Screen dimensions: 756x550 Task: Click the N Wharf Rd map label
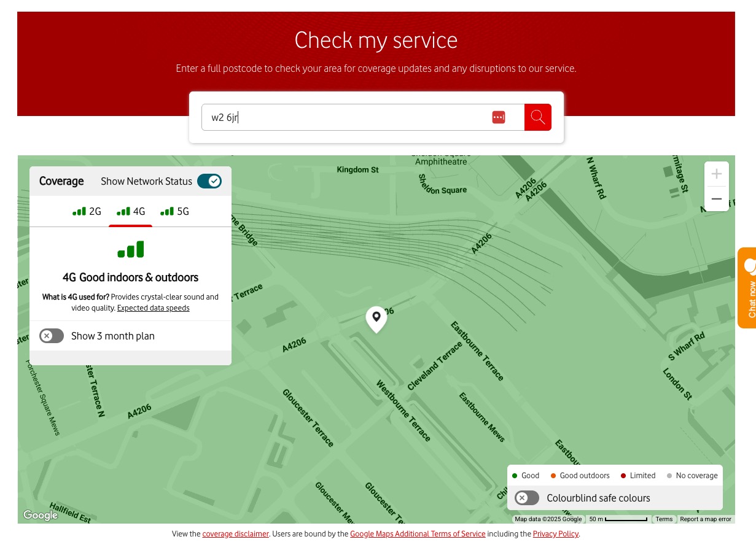pyautogui.click(x=596, y=177)
